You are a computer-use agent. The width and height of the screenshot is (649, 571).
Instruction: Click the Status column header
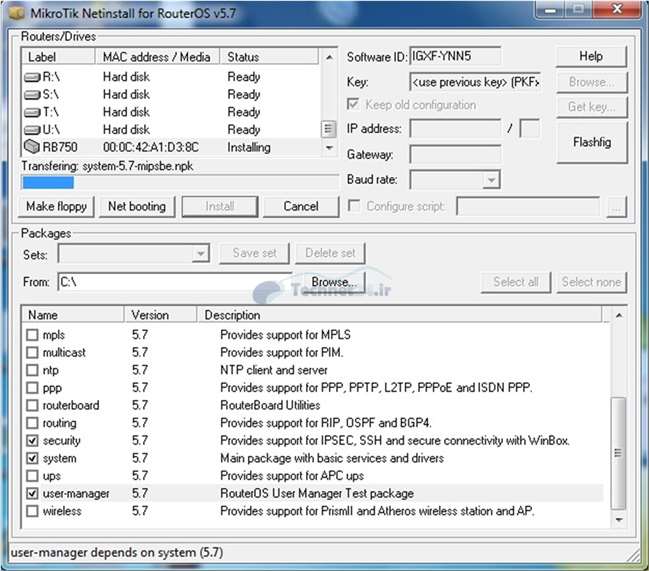tap(269, 57)
